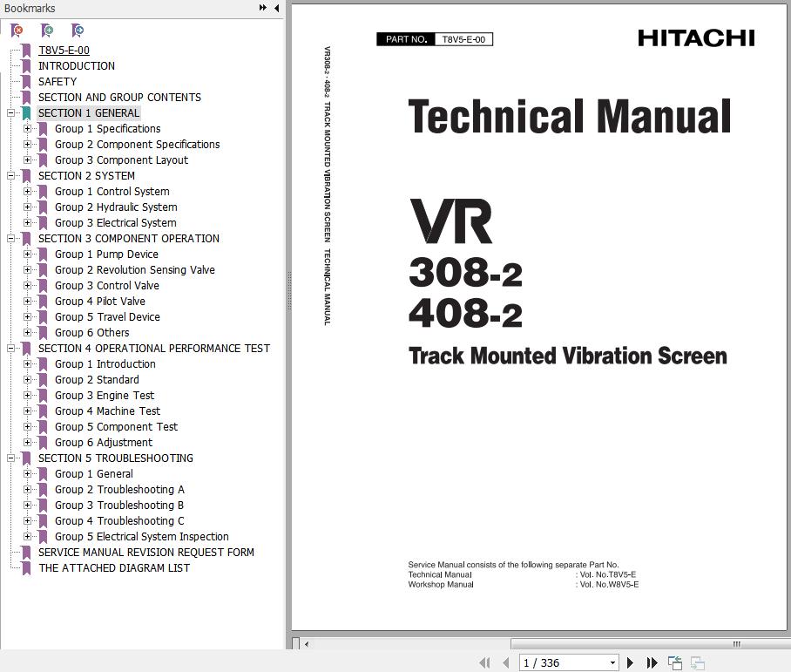The width and height of the screenshot is (791, 672).
Task: Expand Group 2 Component Specifications
Action: pyautogui.click(x=27, y=145)
